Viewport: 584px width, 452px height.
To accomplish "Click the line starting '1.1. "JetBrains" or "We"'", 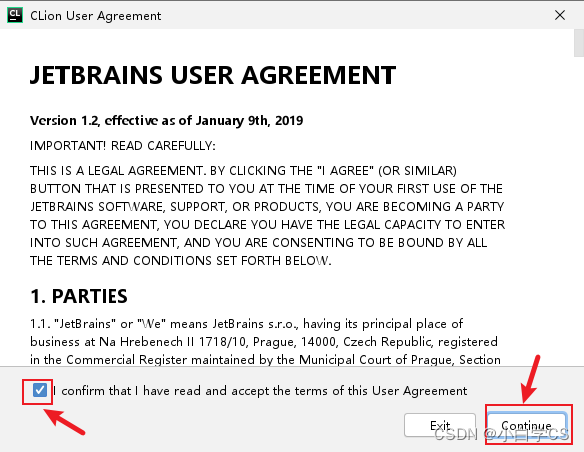I will click(247, 324).
